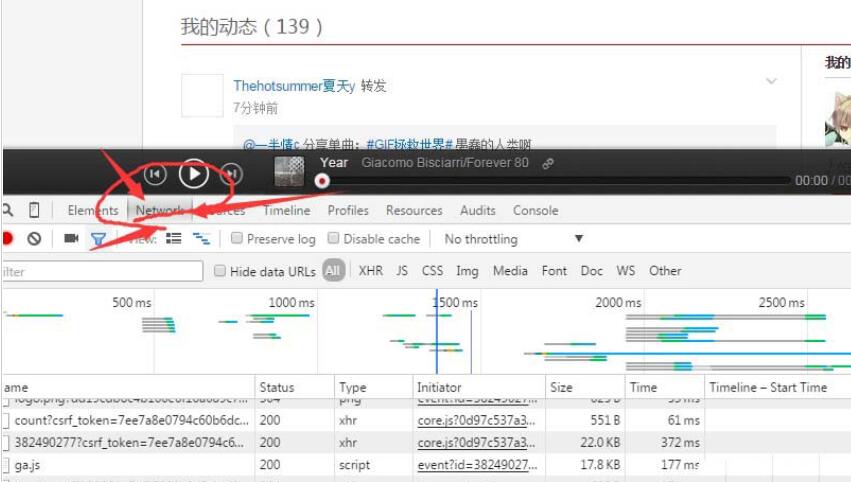Open the share link icon beside artist name
The width and height of the screenshot is (851, 482).
pos(548,163)
